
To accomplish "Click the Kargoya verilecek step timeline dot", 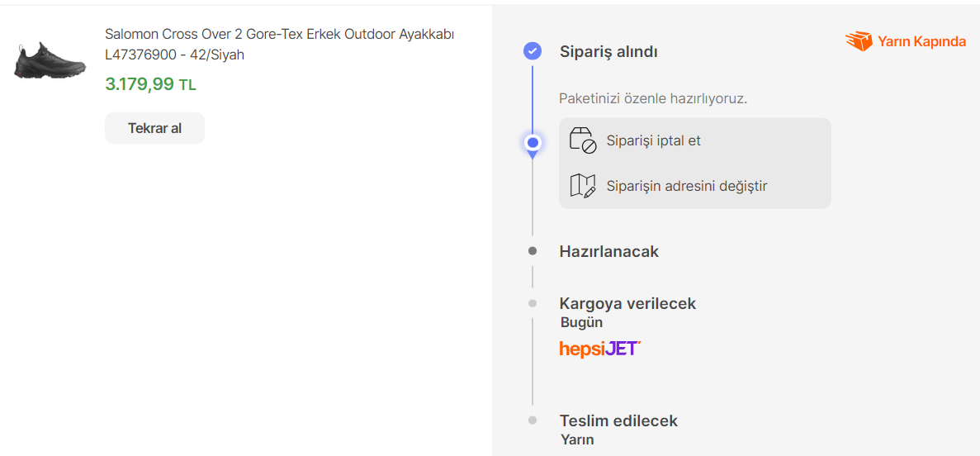I will (533, 303).
